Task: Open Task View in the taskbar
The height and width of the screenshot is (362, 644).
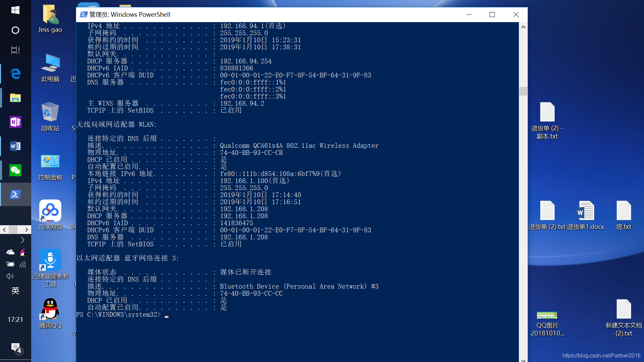Action: 15,50
